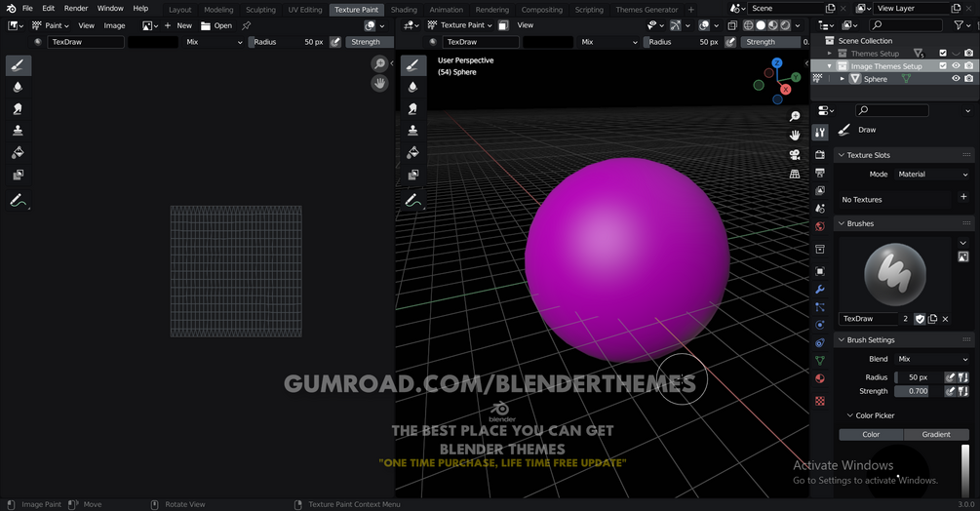Collapse the Color Picker subpanel

[850, 415]
